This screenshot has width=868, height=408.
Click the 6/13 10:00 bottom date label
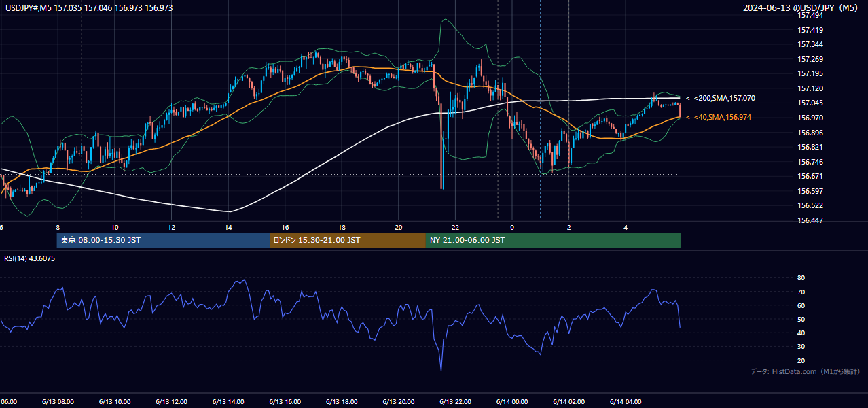pyautogui.click(x=114, y=402)
